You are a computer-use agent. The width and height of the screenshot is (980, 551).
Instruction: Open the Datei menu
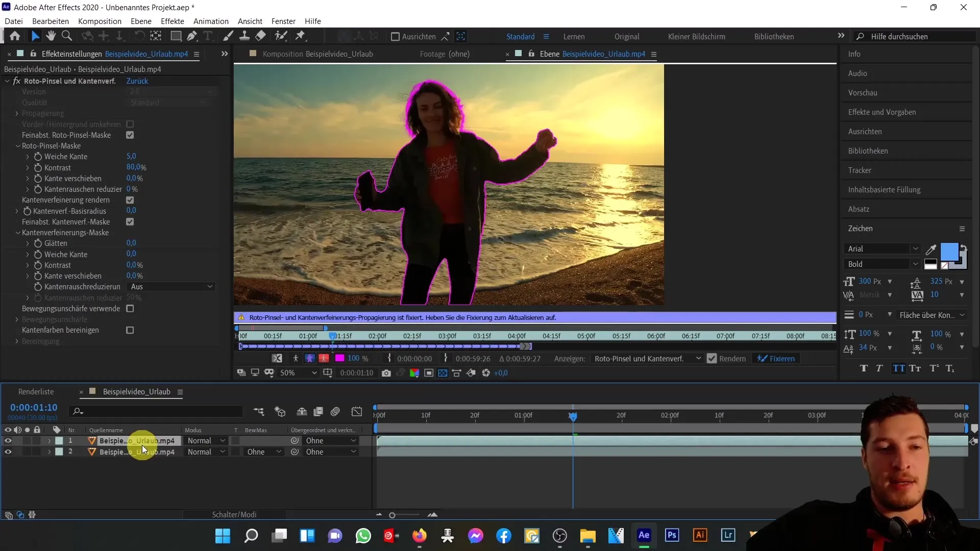tap(14, 21)
